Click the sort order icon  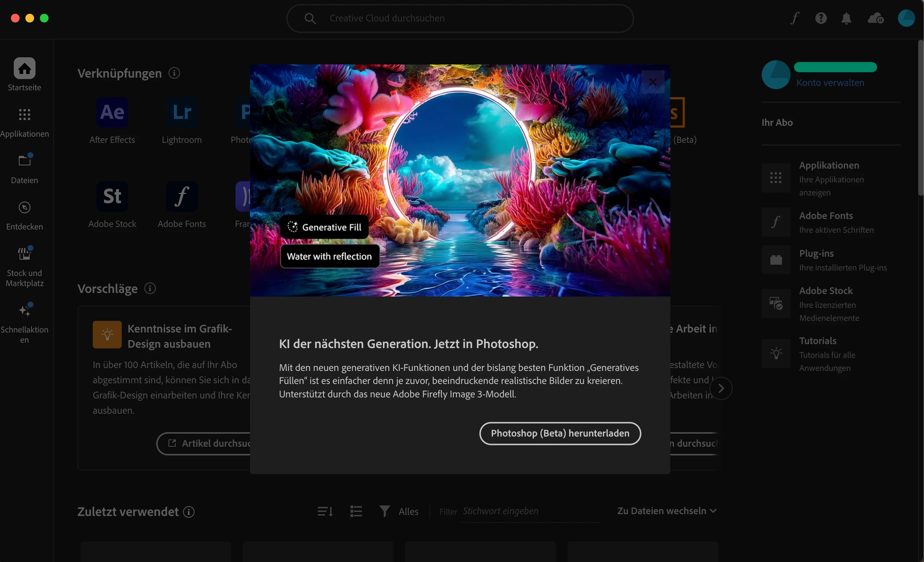point(325,511)
